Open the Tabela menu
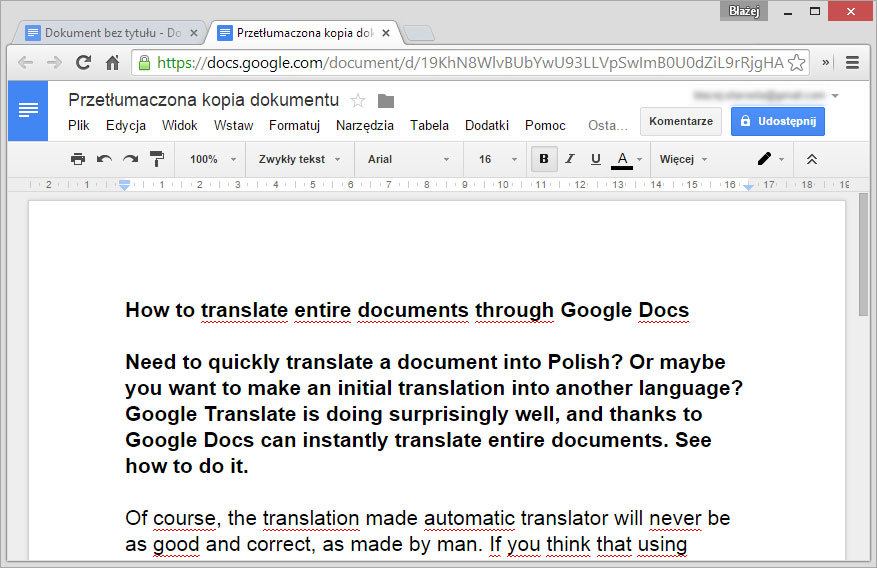 [x=430, y=126]
